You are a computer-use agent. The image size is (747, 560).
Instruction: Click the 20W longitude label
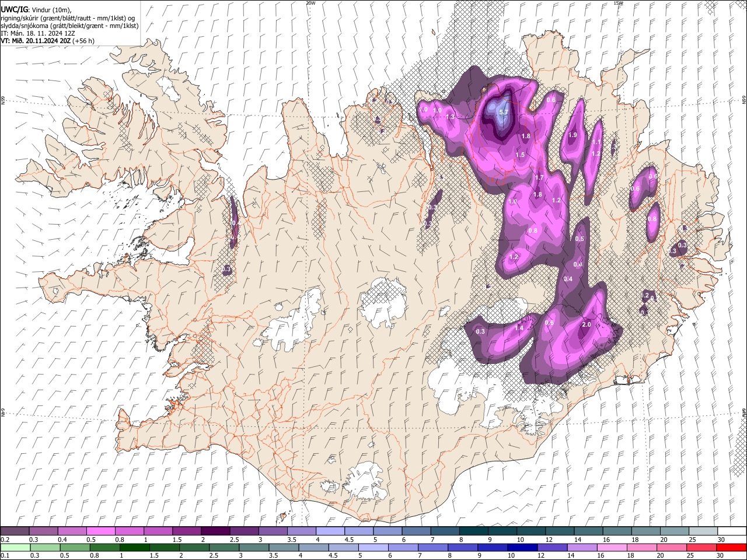(310, 3)
